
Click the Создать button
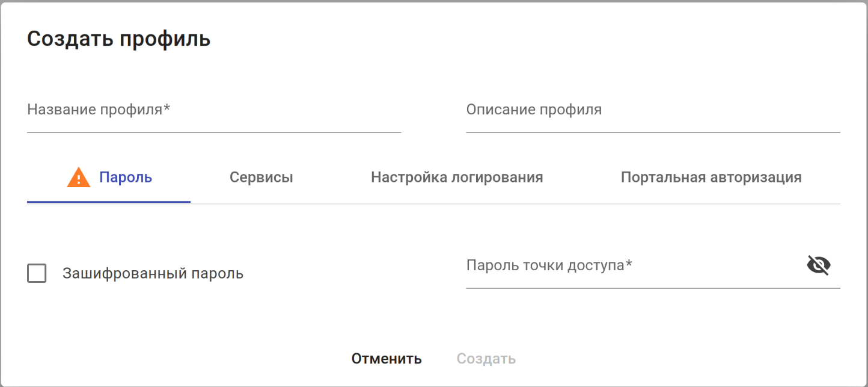pyautogui.click(x=486, y=359)
